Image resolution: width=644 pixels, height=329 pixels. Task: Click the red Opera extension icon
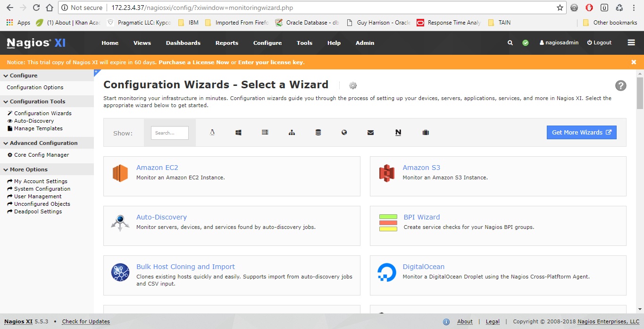click(589, 8)
